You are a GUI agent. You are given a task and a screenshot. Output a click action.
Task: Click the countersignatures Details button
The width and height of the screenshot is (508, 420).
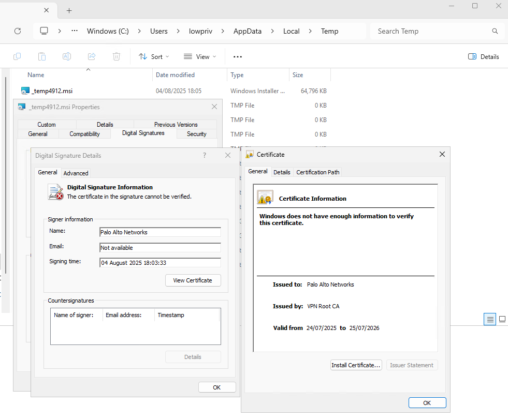coord(193,357)
